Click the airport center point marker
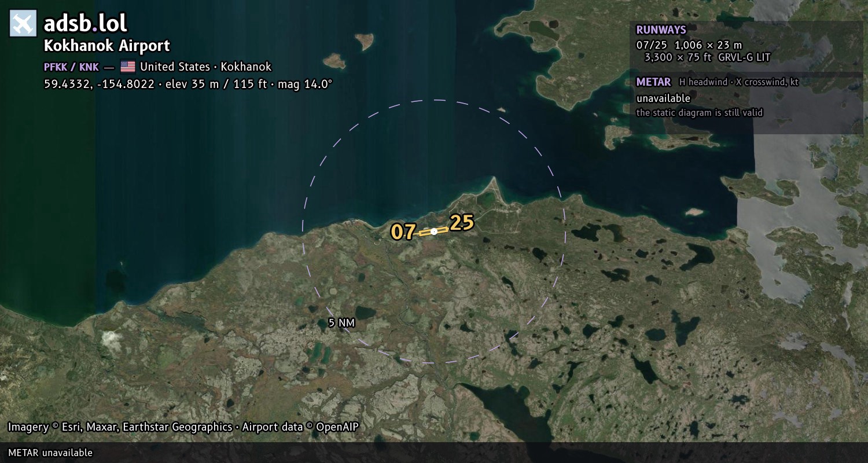 click(x=434, y=231)
